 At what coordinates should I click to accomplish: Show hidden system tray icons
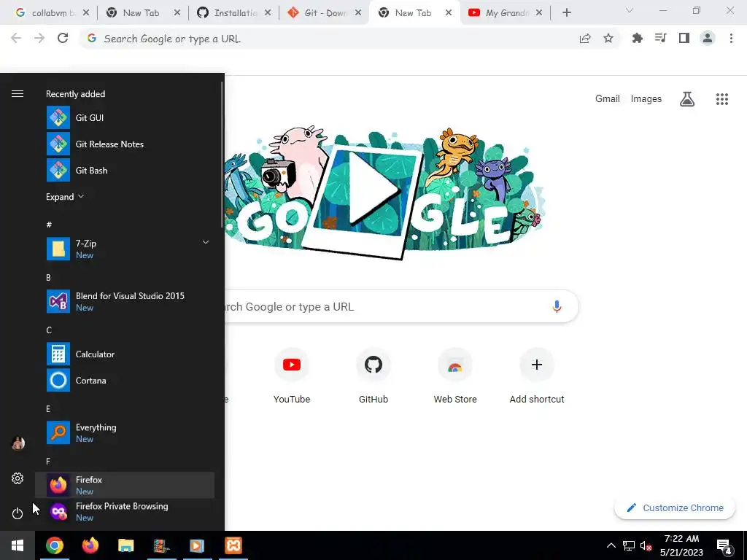tap(611, 545)
